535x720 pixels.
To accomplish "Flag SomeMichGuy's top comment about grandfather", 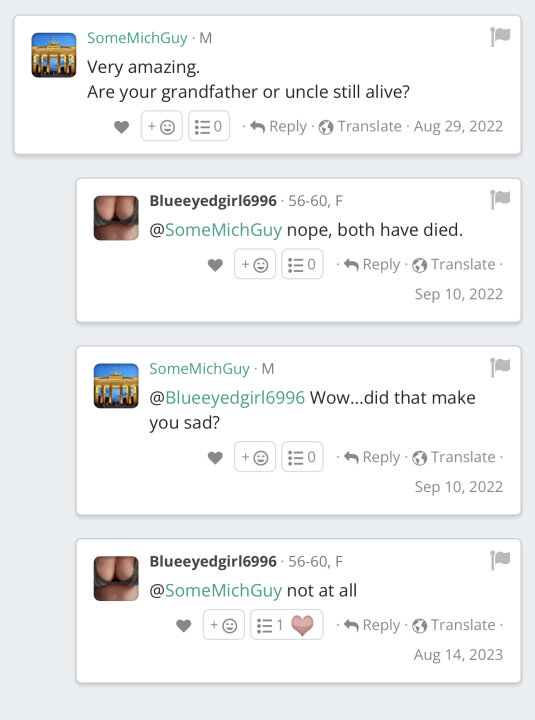I will pyautogui.click(x=500, y=37).
